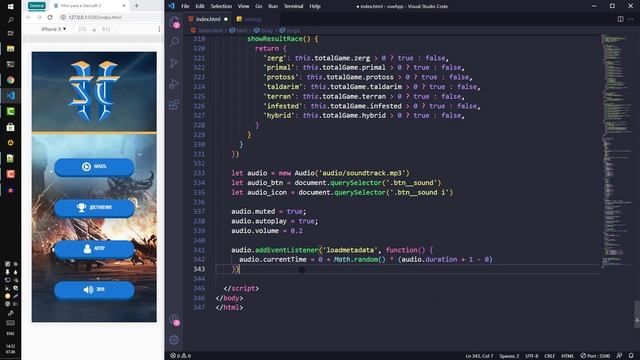The image size is (640, 360).
Task: Click the 'Port : 5500' Live Server indicator
Action: (x=595, y=356)
